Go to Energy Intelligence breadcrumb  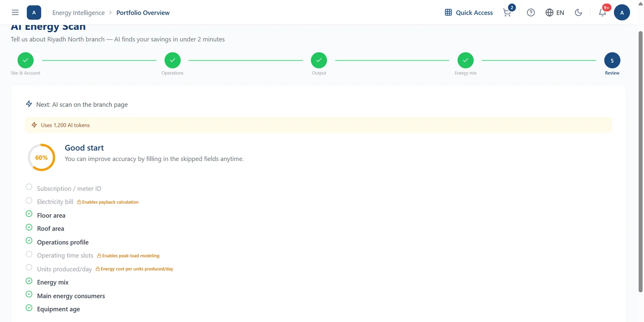(x=78, y=13)
